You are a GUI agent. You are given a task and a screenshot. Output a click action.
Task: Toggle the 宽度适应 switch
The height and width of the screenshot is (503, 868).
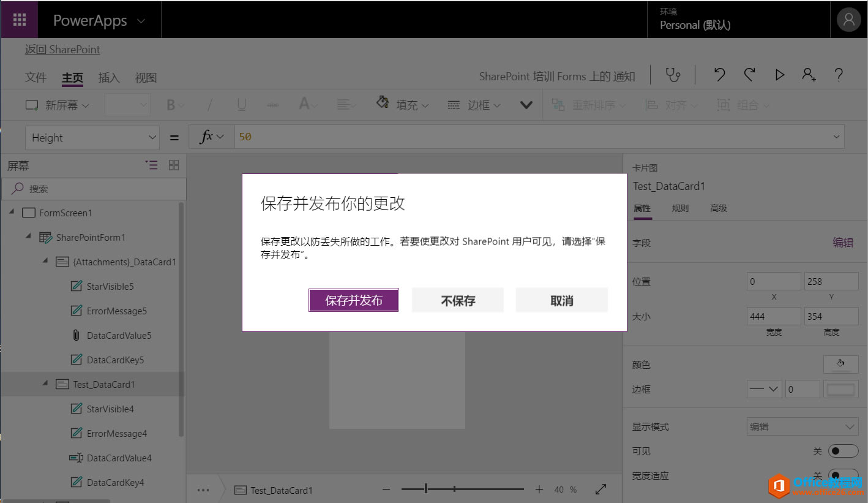[x=843, y=475]
